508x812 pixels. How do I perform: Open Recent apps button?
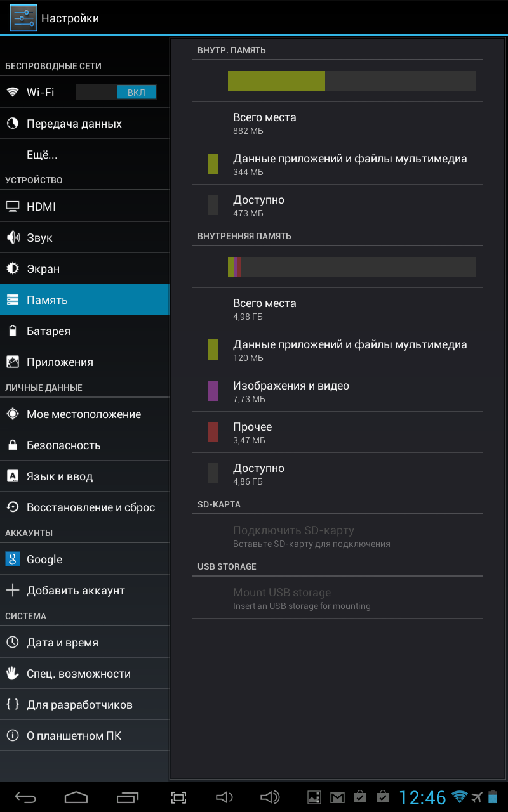[128, 797]
